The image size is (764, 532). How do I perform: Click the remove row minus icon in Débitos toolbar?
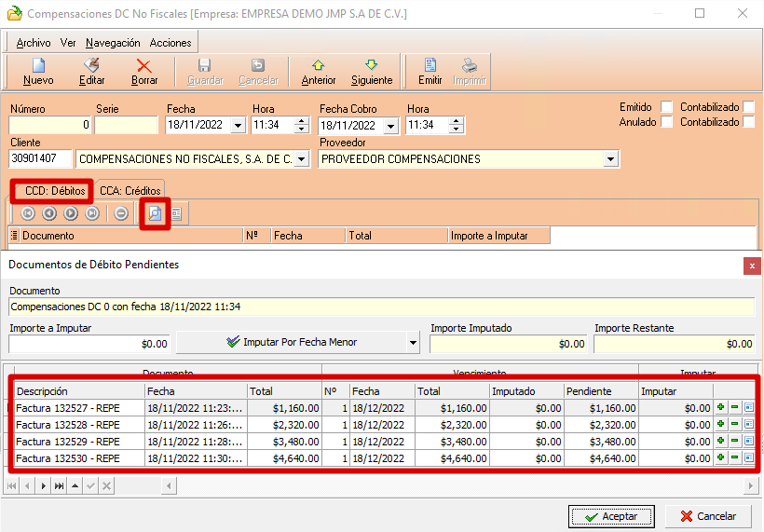pos(121,213)
